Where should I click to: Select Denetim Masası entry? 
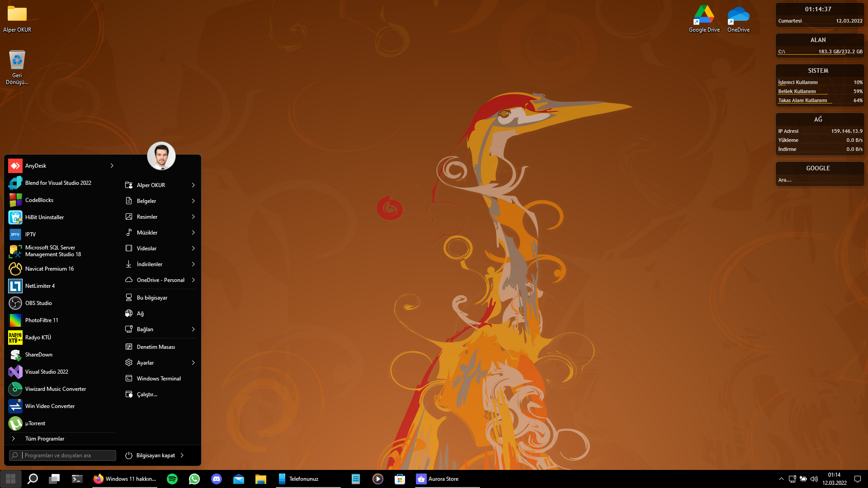[156, 347]
